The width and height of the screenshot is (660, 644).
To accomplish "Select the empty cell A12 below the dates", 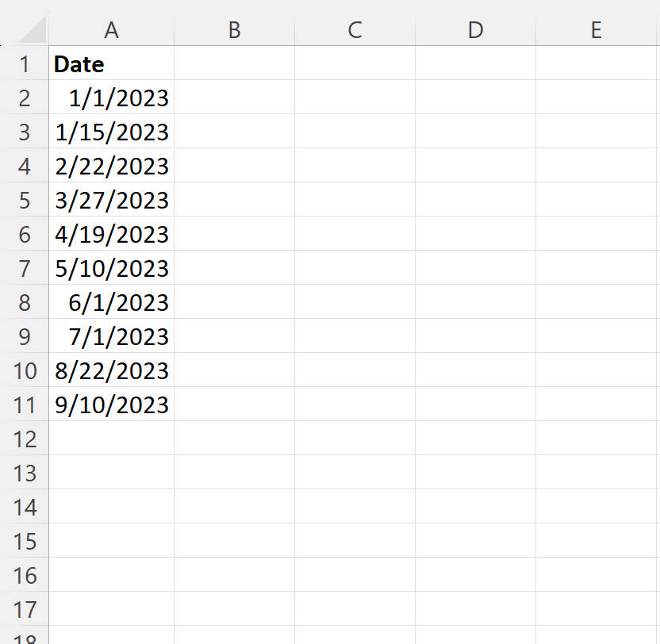I will pyautogui.click(x=112, y=439).
